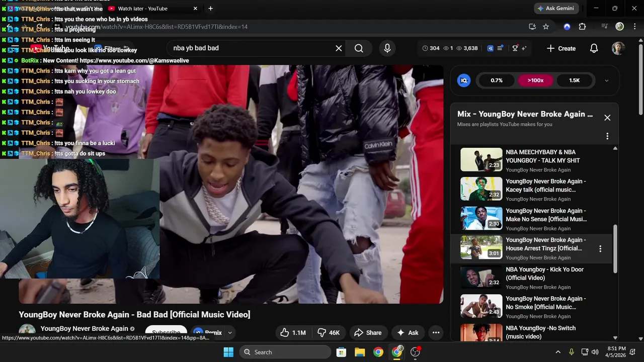
Task: Open the Chrome profile avatar
Action: click(620, 27)
